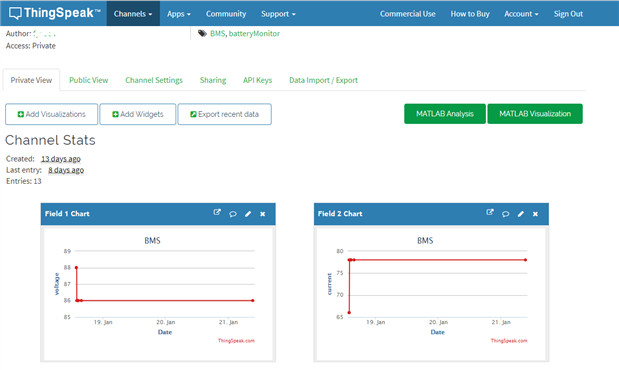619x370 pixels.
Task: Click the tags icon beside BMS
Action: pyautogui.click(x=202, y=34)
